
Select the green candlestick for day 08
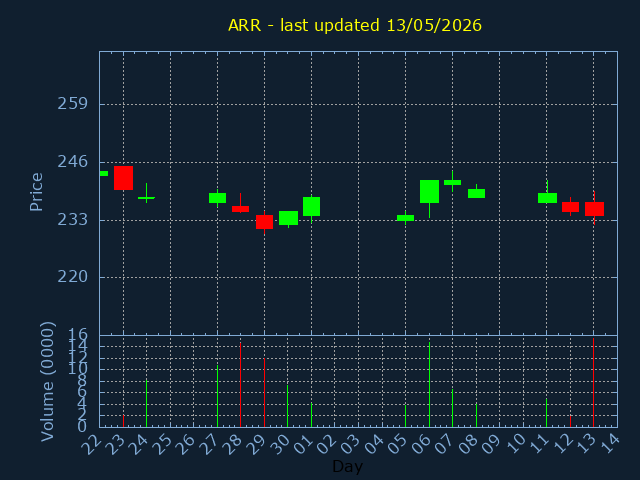pos(476,193)
